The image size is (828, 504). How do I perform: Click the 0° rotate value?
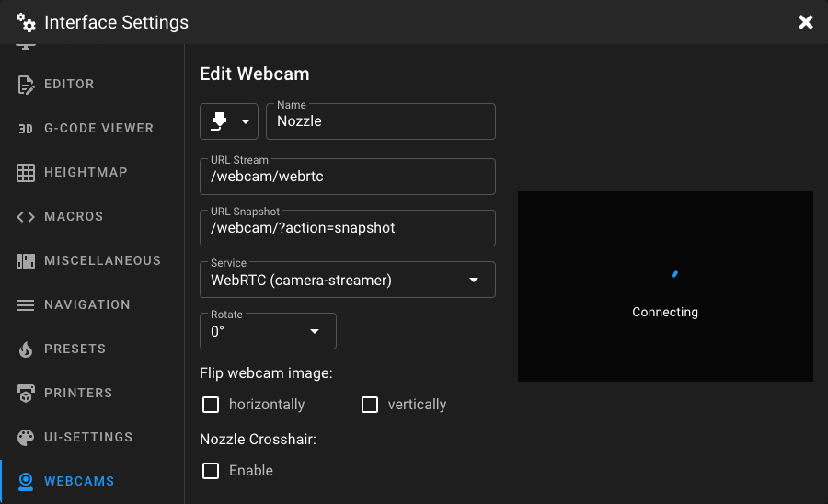[x=217, y=332]
